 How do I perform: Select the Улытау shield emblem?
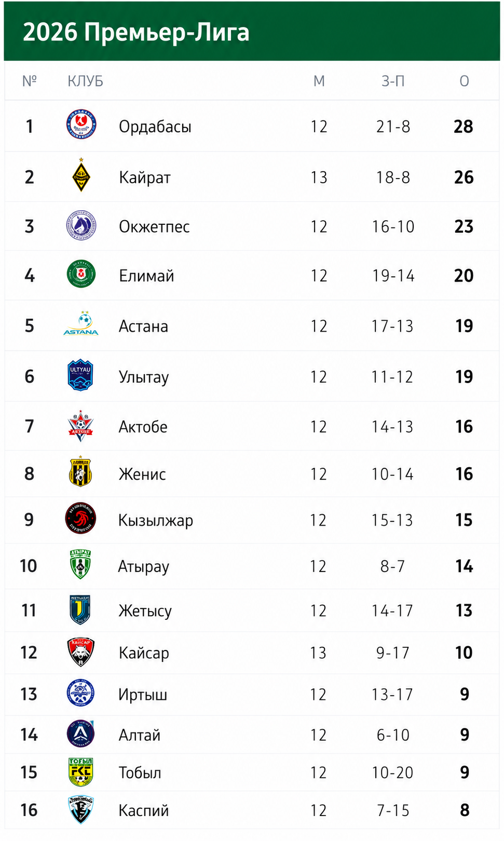tap(80, 375)
